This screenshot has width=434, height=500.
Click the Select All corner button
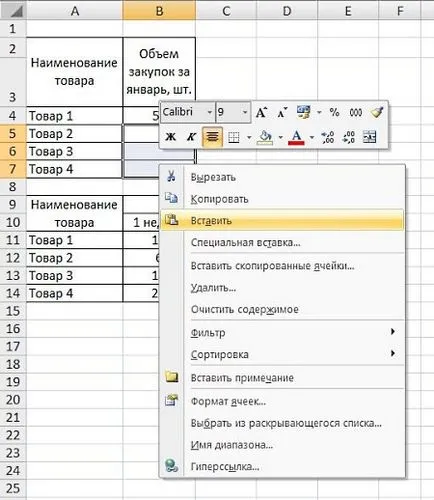click(x=13, y=11)
